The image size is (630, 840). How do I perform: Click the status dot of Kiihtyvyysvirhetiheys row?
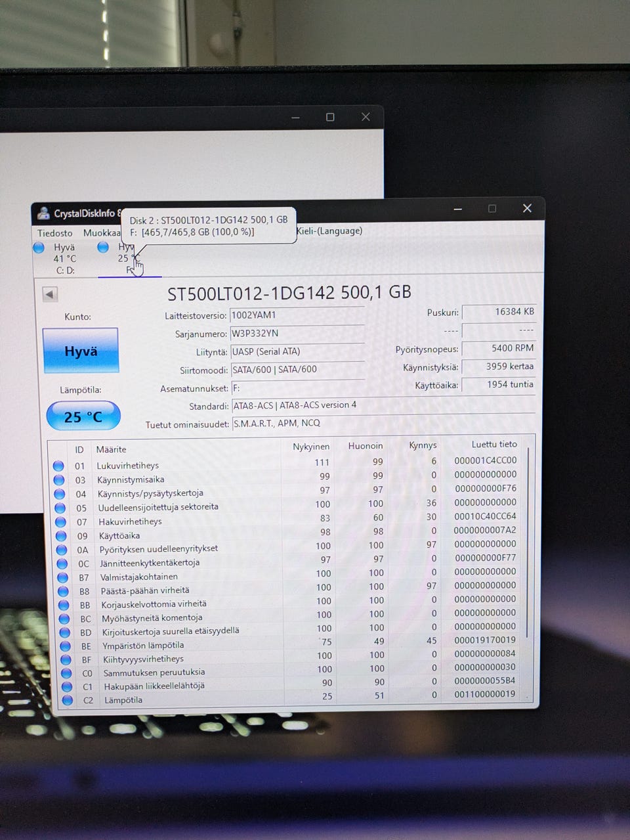(66, 660)
